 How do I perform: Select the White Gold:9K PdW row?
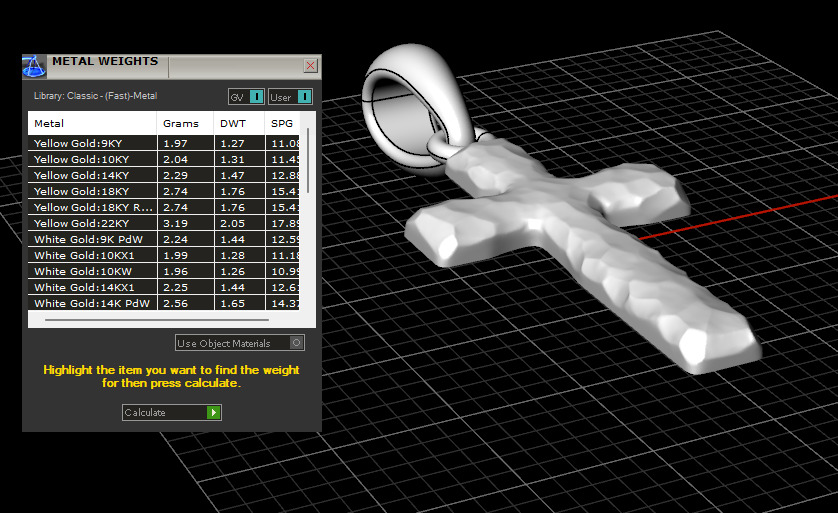pos(164,239)
